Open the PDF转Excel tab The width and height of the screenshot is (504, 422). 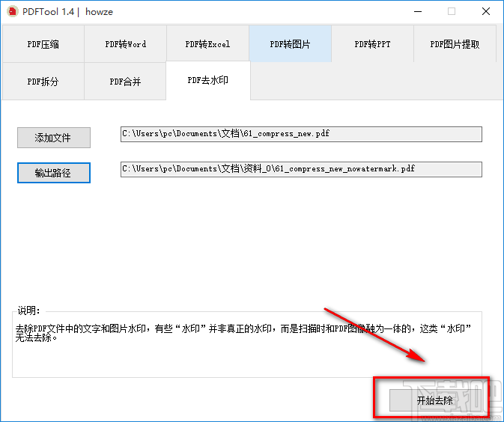(x=207, y=44)
